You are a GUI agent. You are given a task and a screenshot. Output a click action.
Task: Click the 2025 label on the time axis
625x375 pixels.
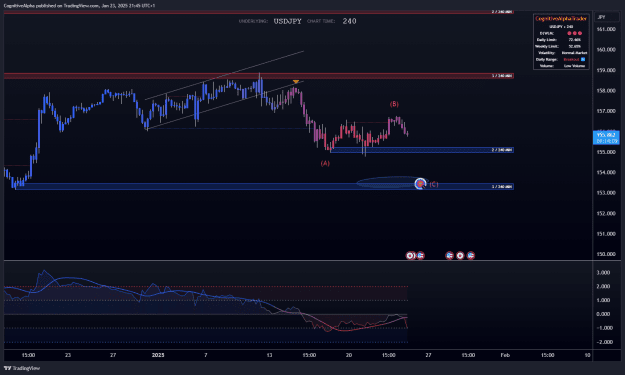click(158, 355)
